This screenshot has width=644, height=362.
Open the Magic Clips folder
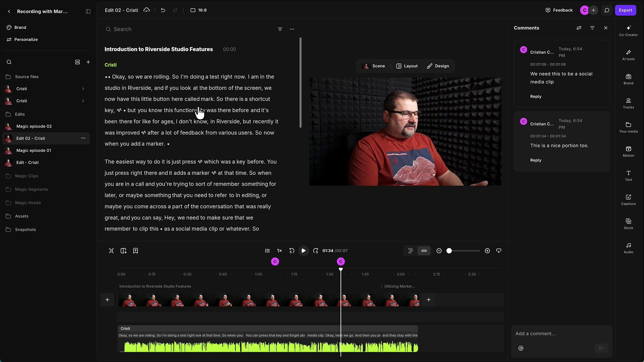[x=26, y=176]
